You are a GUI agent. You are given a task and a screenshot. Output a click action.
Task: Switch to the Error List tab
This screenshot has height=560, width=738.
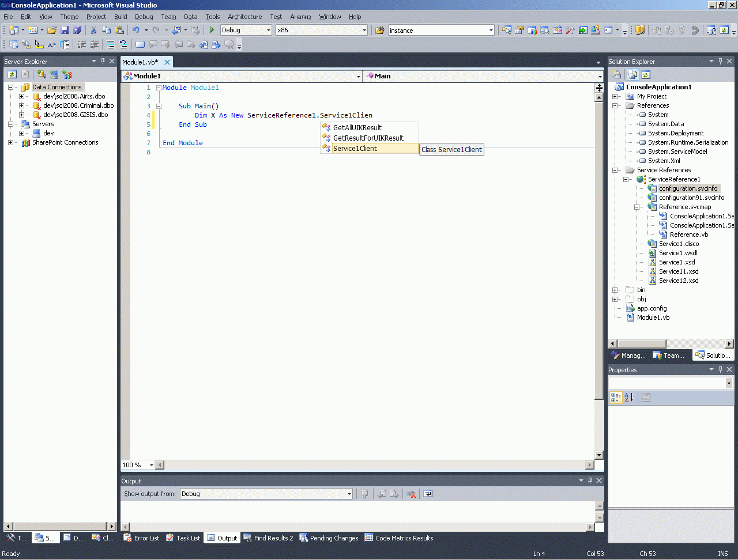(141, 538)
